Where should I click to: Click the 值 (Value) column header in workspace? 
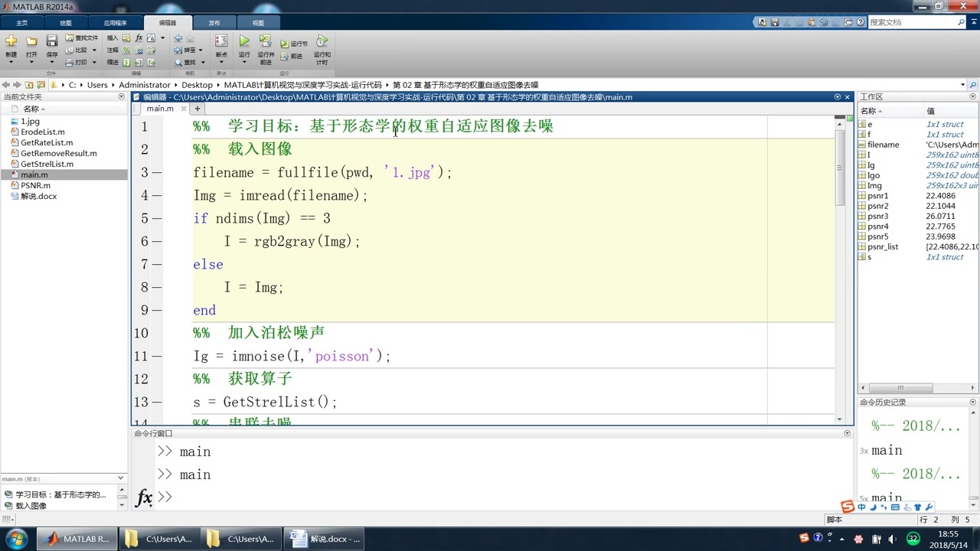pos(950,111)
